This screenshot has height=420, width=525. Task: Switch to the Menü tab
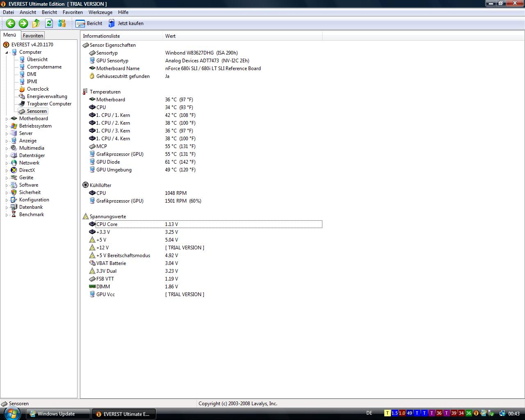[x=10, y=35]
